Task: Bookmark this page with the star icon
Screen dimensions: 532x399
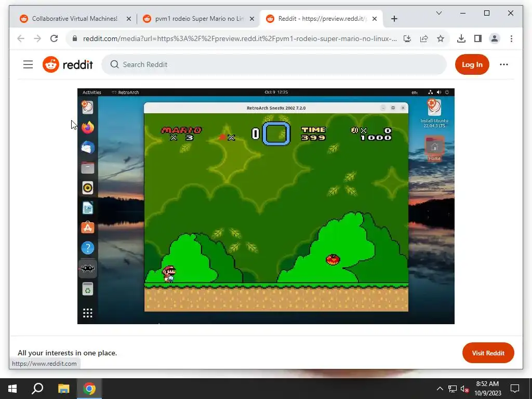Action: click(x=441, y=38)
